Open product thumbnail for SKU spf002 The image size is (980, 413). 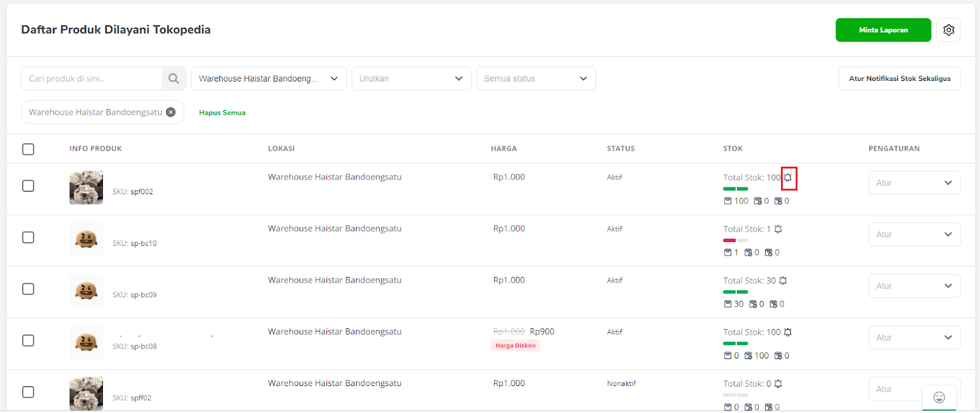click(86, 188)
